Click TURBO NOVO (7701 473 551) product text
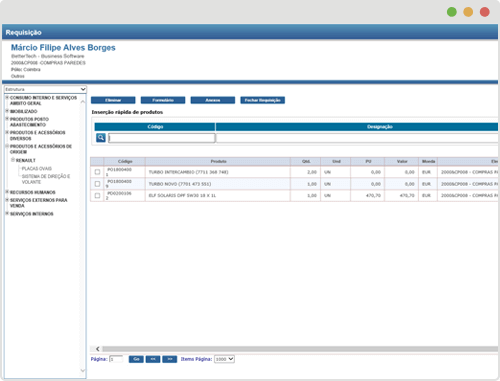This screenshot has height=381, width=500. pyautogui.click(x=180, y=184)
